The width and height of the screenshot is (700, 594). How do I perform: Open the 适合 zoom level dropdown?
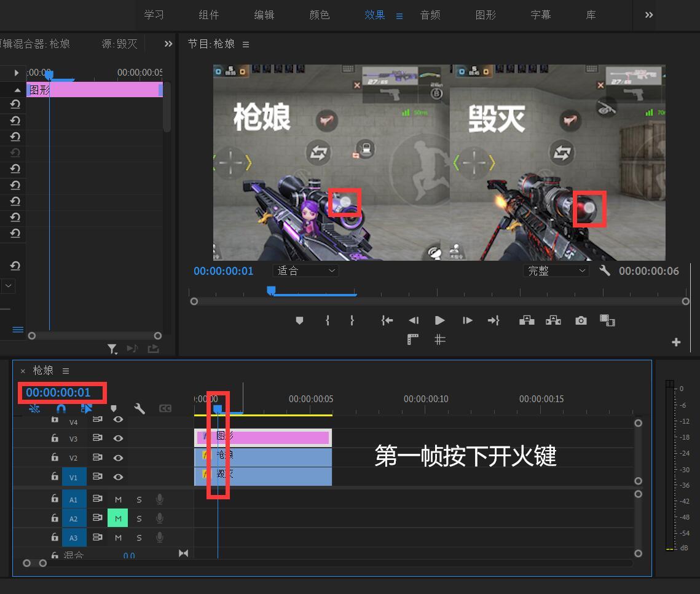tap(305, 271)
